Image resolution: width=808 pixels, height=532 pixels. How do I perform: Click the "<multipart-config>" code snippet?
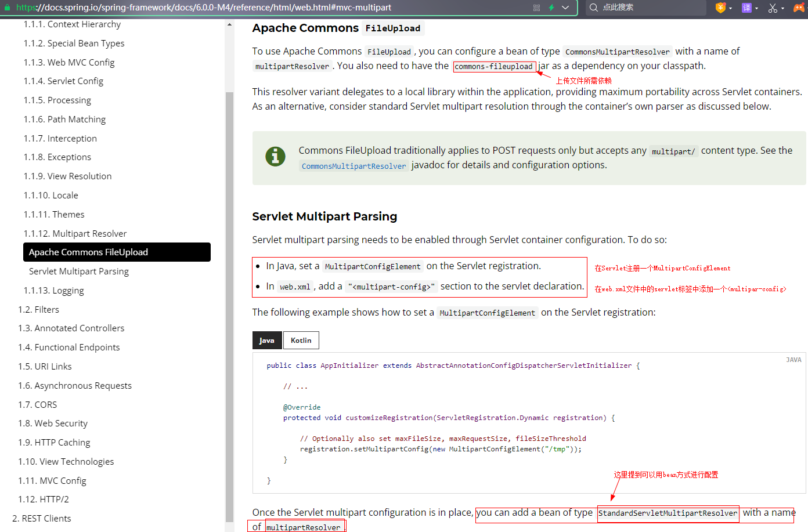point(391,287)
